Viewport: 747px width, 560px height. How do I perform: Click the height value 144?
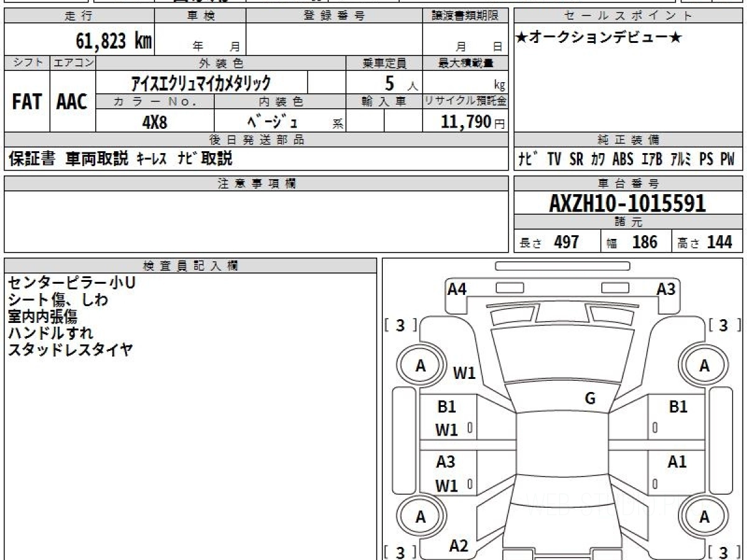point(720,243)
